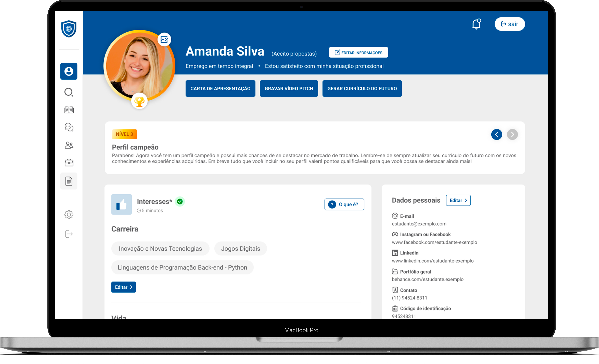Open settings gear in sidebar
The image size is (599, 364).
coord(69,214)
